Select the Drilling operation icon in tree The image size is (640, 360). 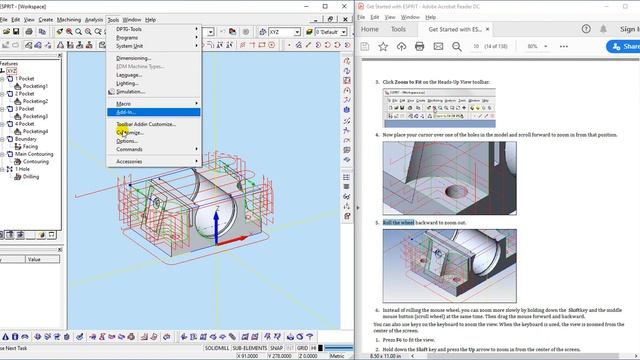point(18,177)
